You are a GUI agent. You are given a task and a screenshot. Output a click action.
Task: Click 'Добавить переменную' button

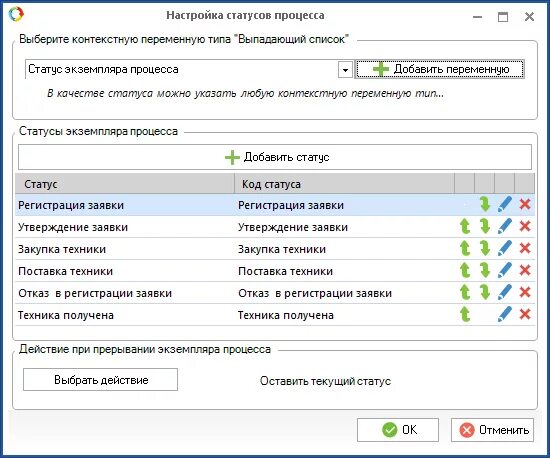pyautogui.click(x=440, y=69)
